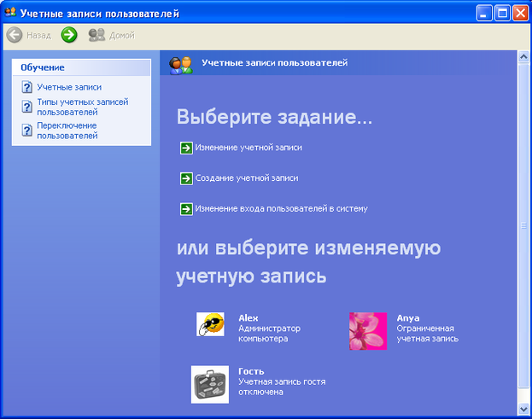Click green arrow next to Изменение входа пользователей

186,209
